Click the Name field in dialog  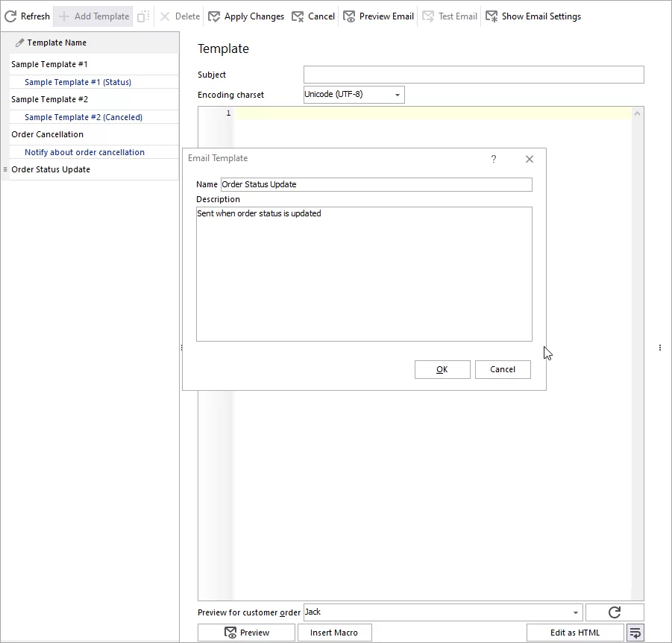pyautogui.click(x=377, y=184)
